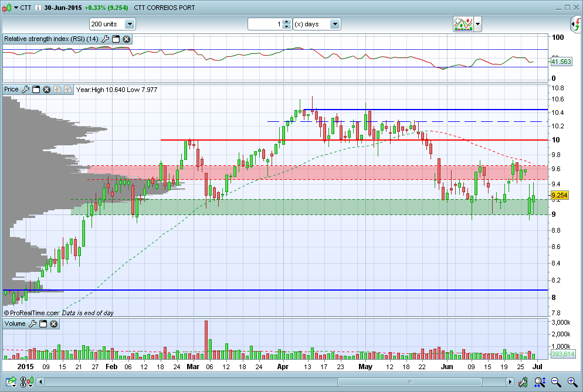
Task: Click the 30-Jun-2015 date in title bar
Action: [63, 8]
